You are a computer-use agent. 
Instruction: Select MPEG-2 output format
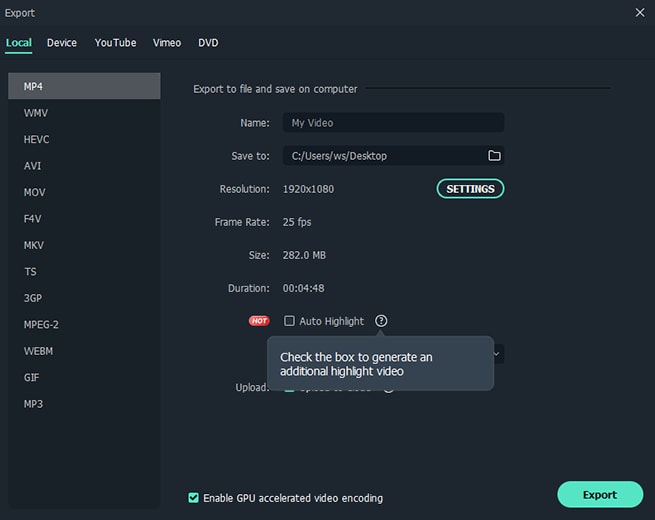pyautogui.click(x=84, y=324)
